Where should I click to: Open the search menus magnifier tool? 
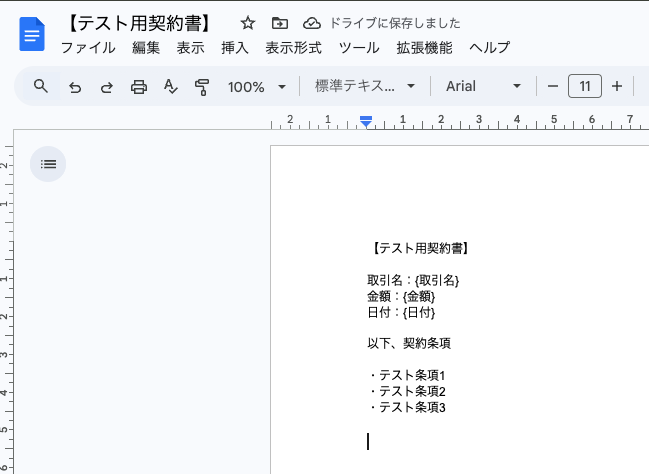pos(41,86)
